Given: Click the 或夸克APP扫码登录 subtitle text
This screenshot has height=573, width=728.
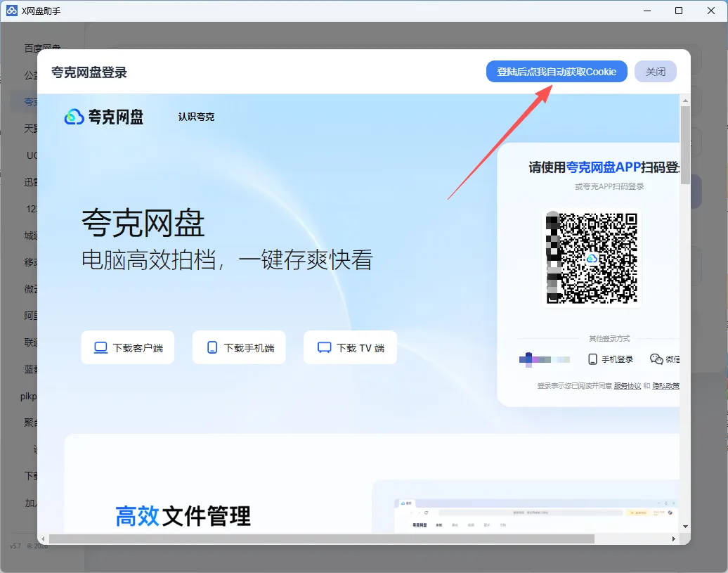Looking at the screenshot, I should coord(609,187).
